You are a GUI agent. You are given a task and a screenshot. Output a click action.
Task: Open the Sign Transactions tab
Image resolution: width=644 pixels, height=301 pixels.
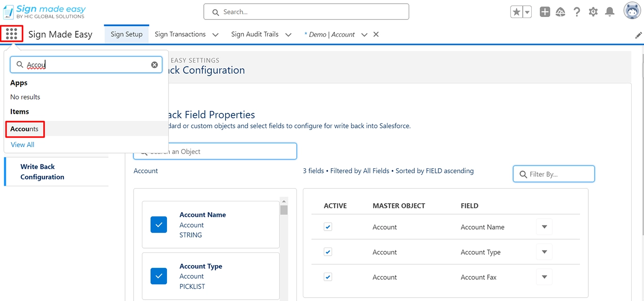pyautogui.click(x=180, y=34)
